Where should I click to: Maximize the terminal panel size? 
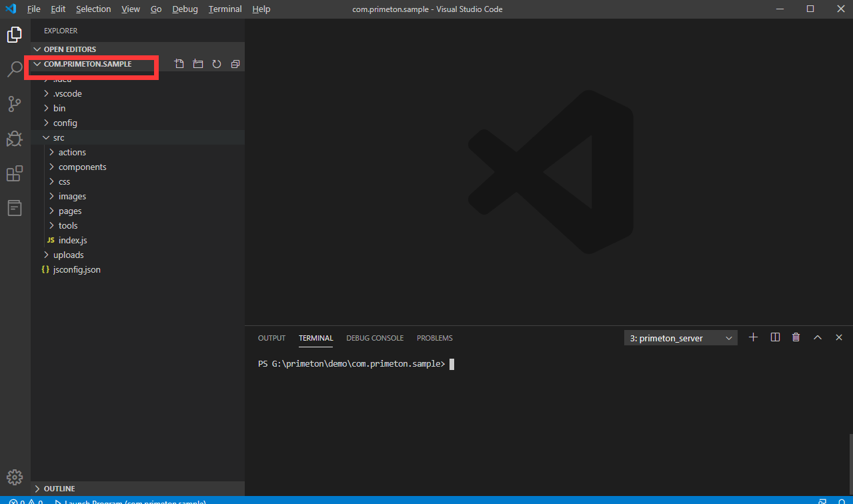coord(818,337)
